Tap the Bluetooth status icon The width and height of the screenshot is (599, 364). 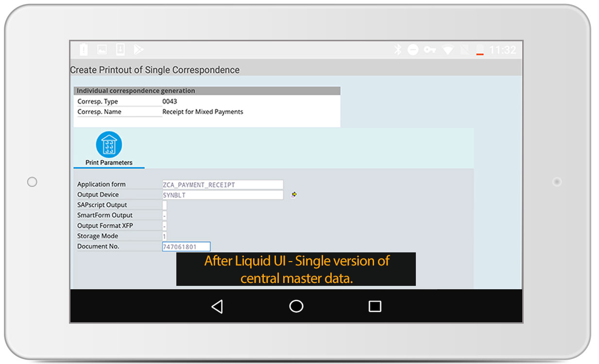coord(397,50)
